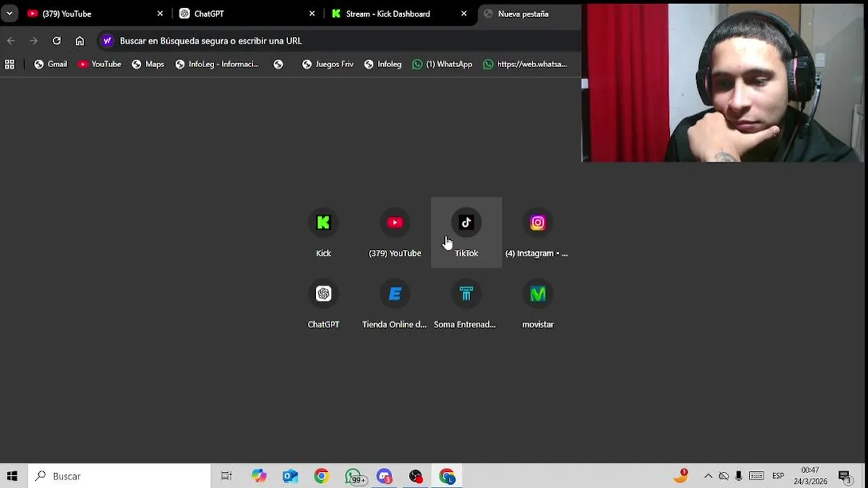Open the tab search dropdown arrow
The width and height of the screenshot is (868, 488).
pyautogui.click(x=9, y=14)
